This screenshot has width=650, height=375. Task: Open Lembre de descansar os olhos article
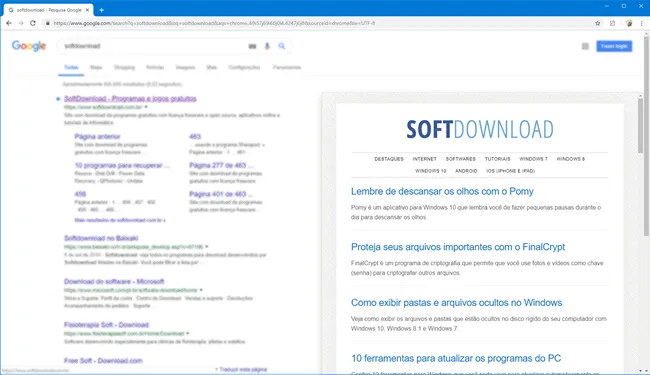pyautogui.click(x=442, y=191)
